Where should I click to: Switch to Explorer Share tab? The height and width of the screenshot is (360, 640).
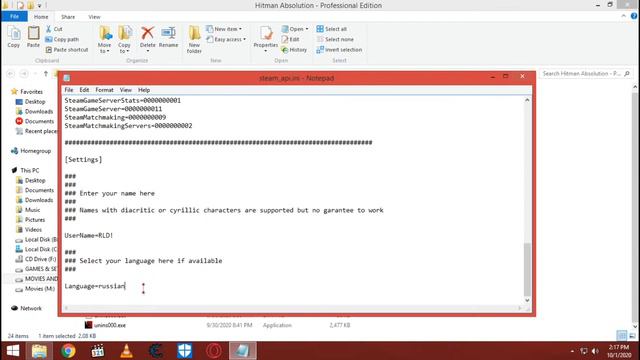pos(68,17)
